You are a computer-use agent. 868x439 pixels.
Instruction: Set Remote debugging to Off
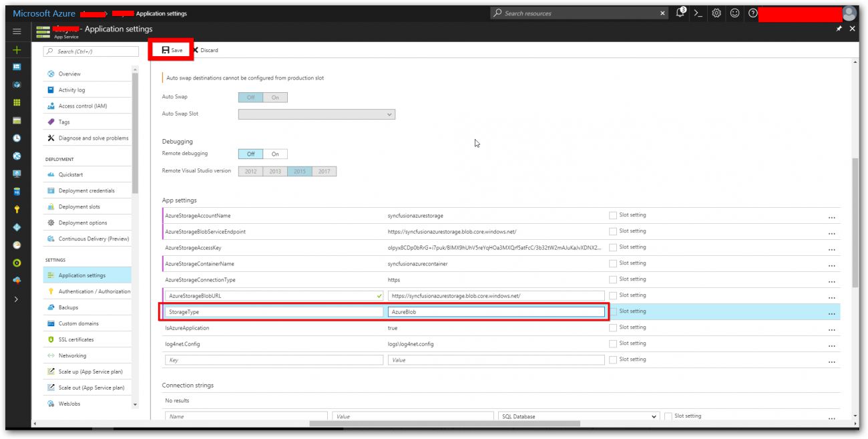click(251, 154)
